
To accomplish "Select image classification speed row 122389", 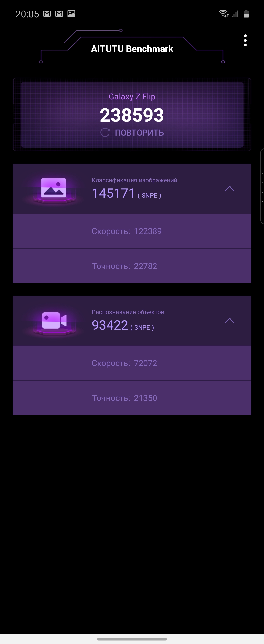I will (132, 231).
